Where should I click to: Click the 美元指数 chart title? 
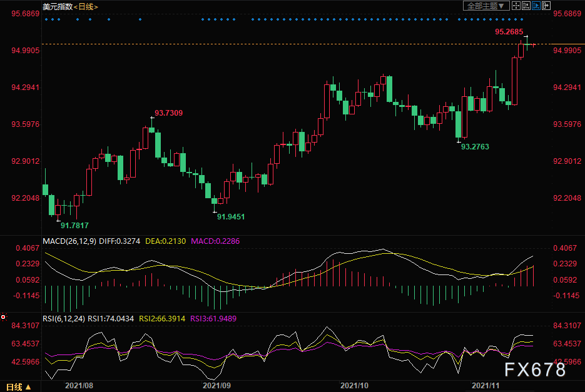58,7
